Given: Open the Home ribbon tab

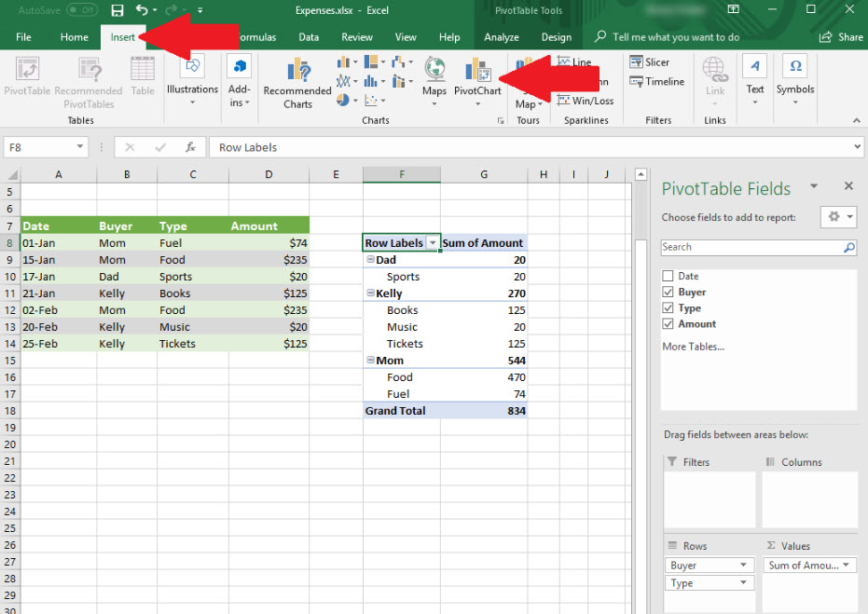Looking at the screenshot, I should pyautogui.click(x=75, y=37).
